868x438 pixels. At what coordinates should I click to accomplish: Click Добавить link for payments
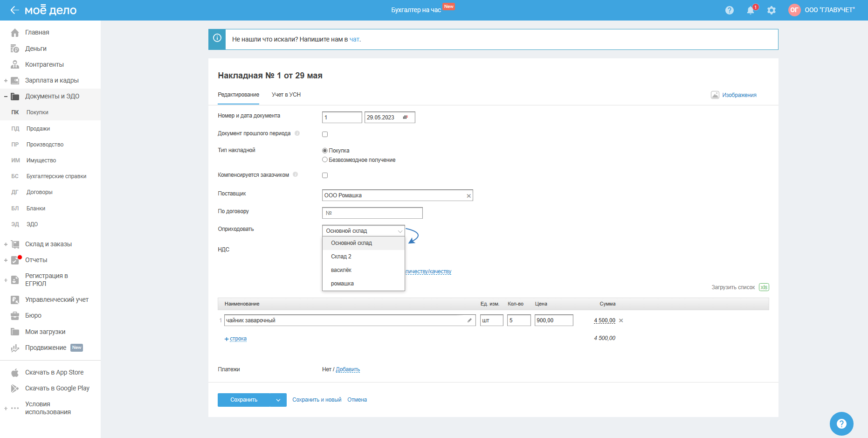(348, 369)
